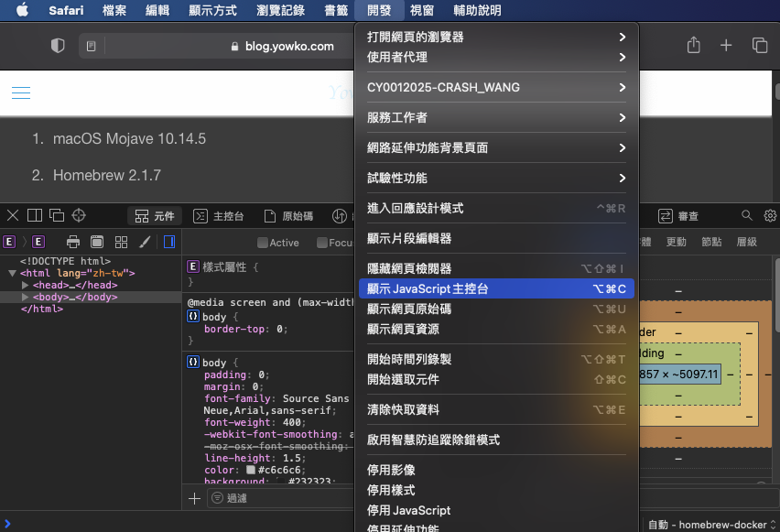Open 網路延伸功能背景頁面 submenu

coord(496,147)
